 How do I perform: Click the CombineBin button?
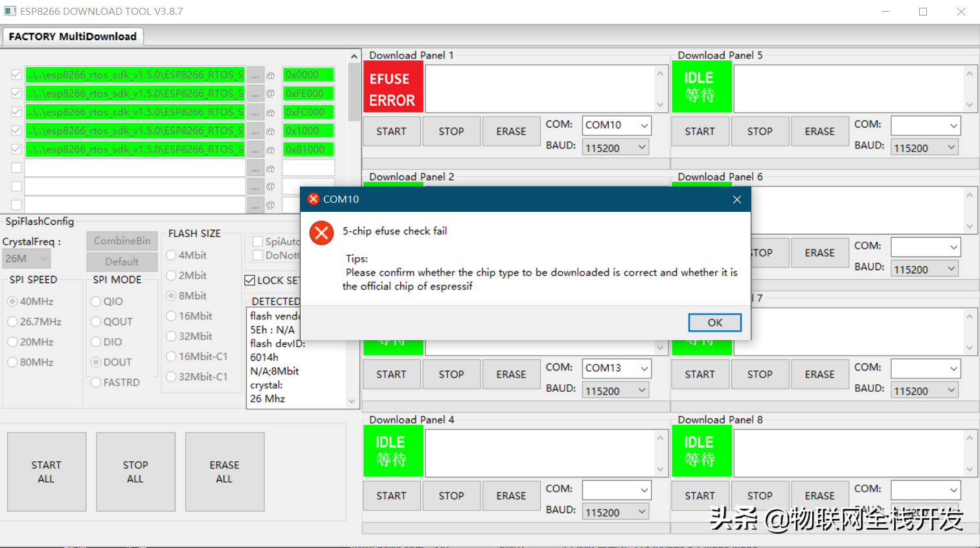(122, 241)
